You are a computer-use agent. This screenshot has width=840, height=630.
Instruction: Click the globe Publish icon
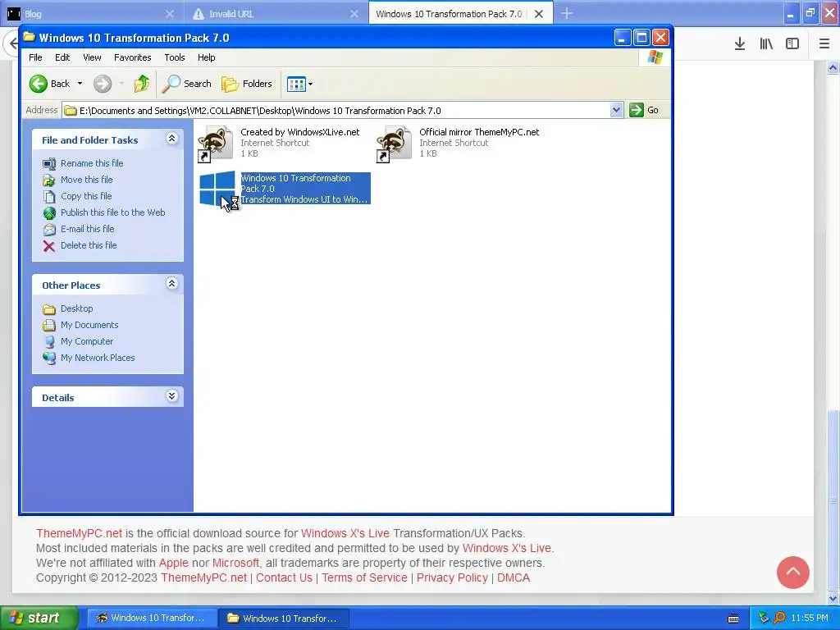coord(49,213)
